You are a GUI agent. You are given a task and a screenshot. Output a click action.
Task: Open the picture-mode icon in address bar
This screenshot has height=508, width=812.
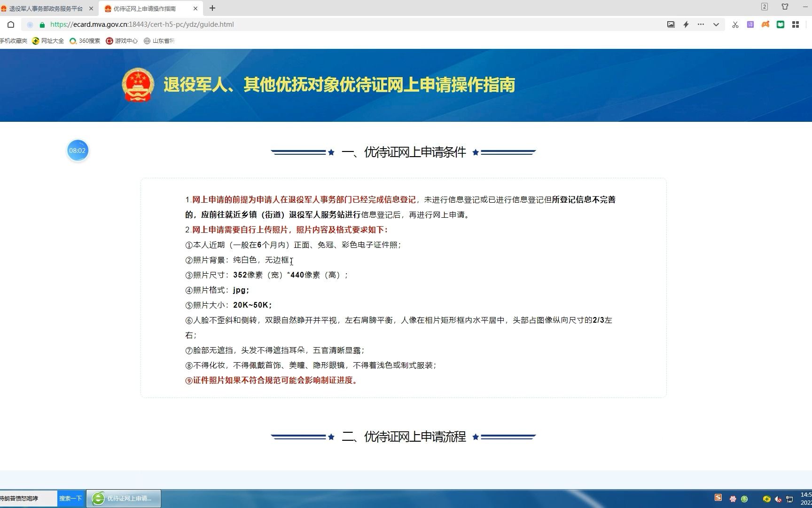[x=671, y=24]
